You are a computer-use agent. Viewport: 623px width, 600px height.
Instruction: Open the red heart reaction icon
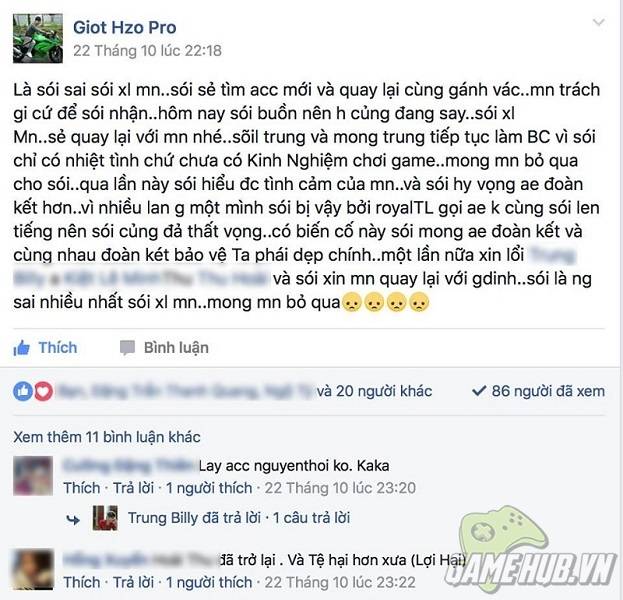[x=43, y=391]
